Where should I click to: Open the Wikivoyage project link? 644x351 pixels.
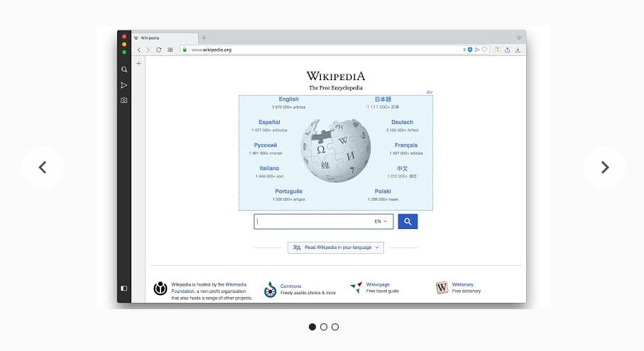378,284
